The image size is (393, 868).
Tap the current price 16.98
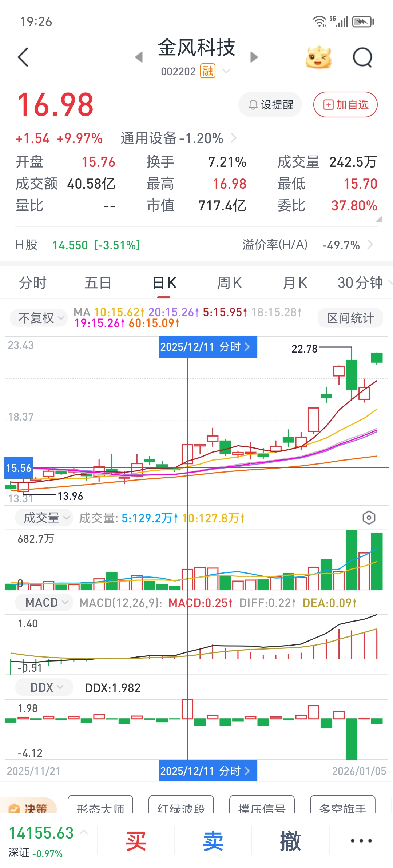pyautogui.click(x=56, y=105)
